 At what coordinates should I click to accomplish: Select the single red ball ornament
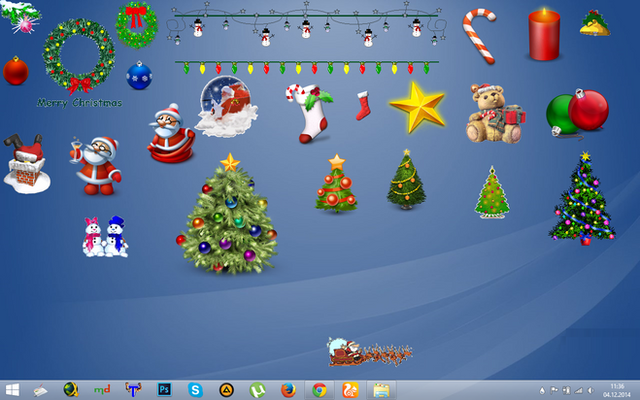[x=16, y=71]
